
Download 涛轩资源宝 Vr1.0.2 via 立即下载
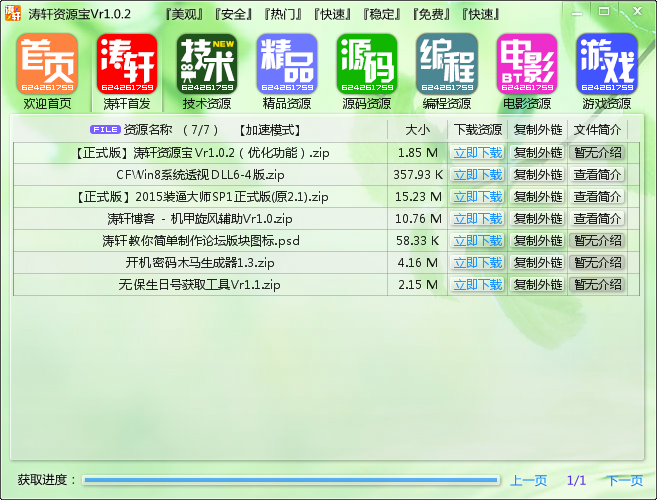pyautogui.click(x=478, y=153)
